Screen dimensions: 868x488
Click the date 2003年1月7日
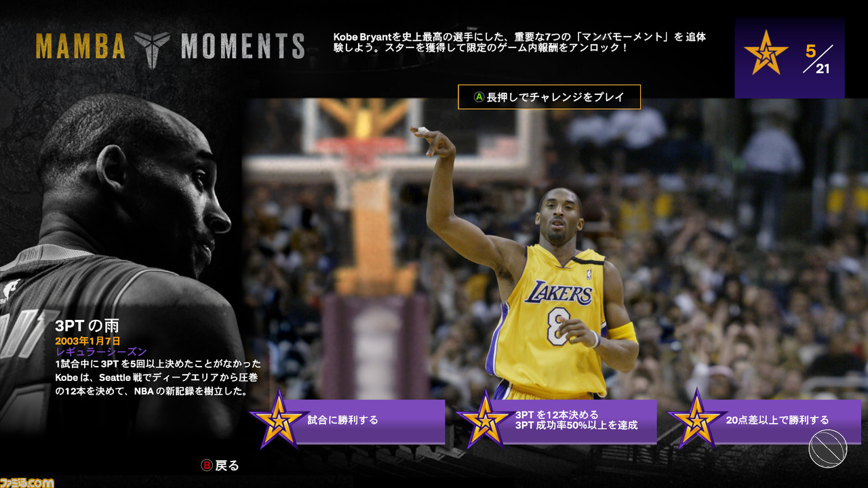(x=87, y=340)
